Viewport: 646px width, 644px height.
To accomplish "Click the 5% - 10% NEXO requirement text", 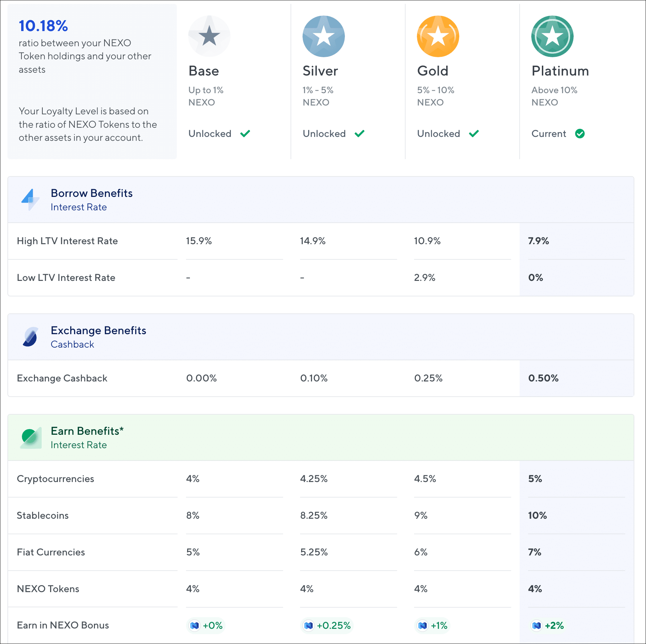I will point(436,96).
